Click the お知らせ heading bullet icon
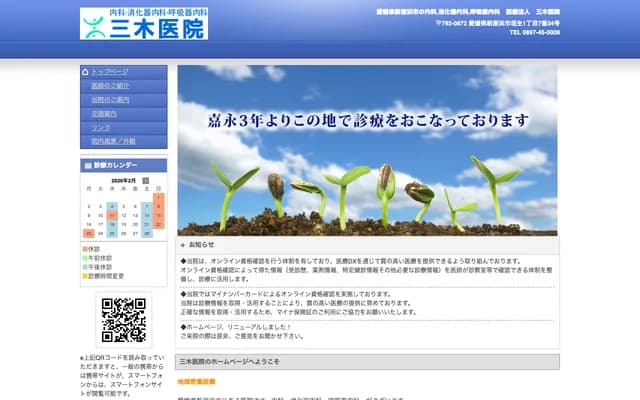The width and height of the screenshot is (640, 400). (182, 245)
